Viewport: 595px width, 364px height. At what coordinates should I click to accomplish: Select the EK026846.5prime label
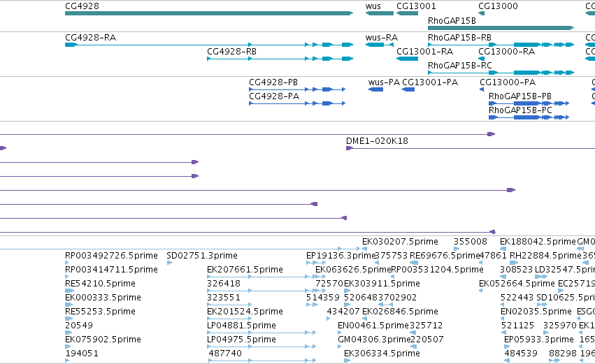tap(400, 312)
